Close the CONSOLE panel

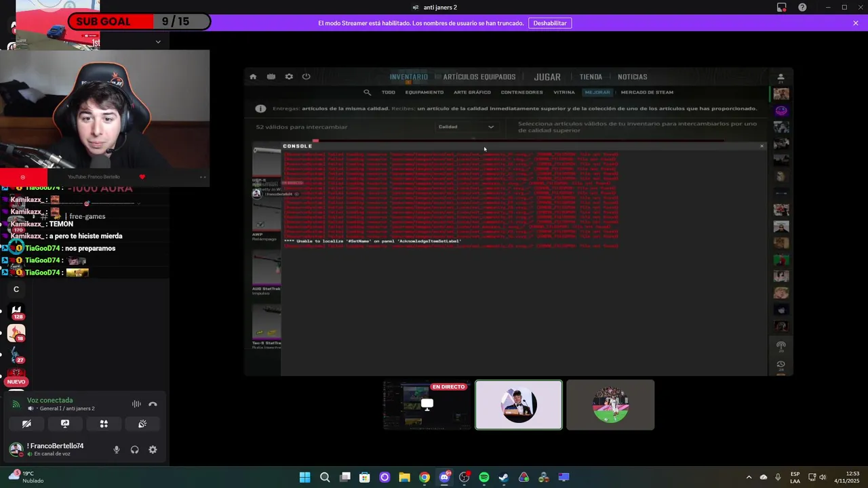[762, 146]
